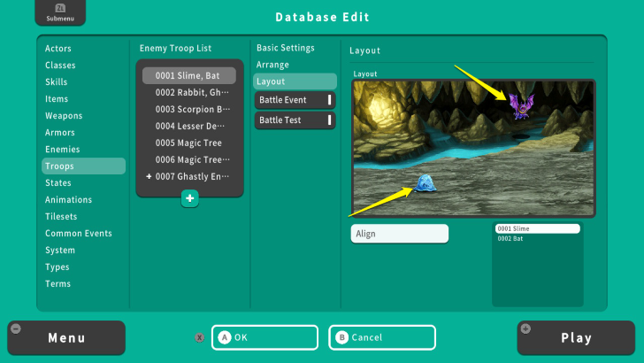Viewport: 644px width, 363px height.
Task: Select troop 0005 Magic Tree
Action: [x=189, y=143]
